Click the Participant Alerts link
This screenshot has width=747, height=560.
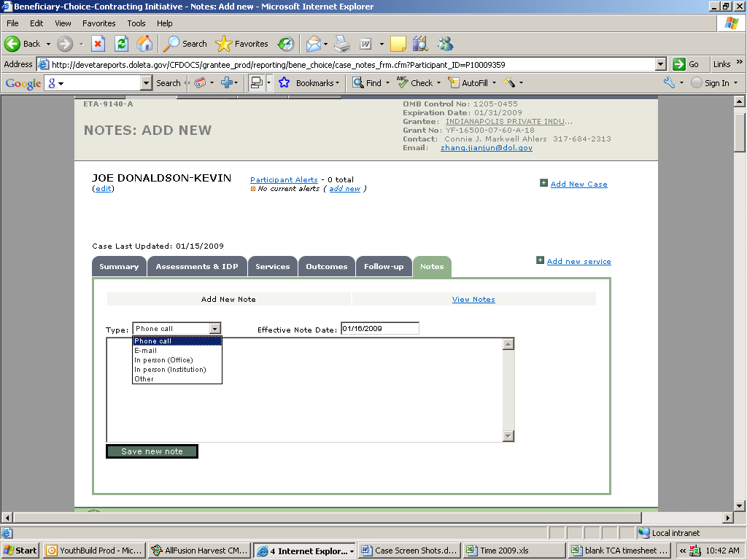[x=284, y=179]
